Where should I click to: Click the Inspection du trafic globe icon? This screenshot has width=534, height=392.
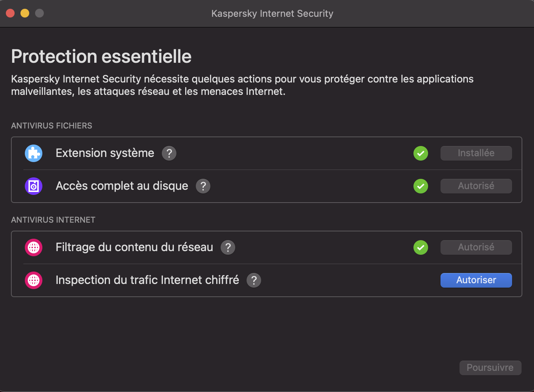click(34, 280)
